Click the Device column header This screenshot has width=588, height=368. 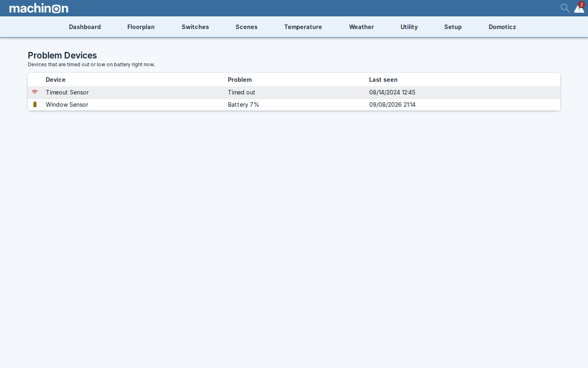[x=56, y=80]
